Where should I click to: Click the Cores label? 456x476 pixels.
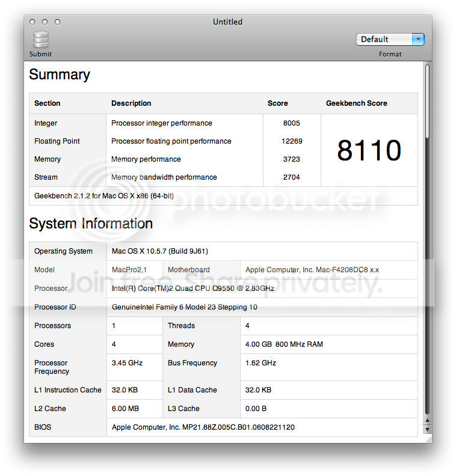click(44, 344)
